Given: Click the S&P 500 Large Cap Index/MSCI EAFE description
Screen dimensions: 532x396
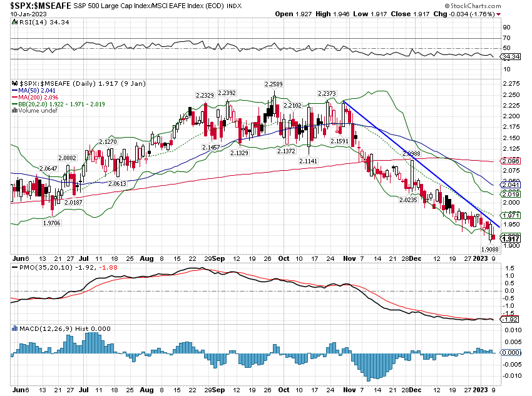Looking at the screenshot, I should (148, 6).
